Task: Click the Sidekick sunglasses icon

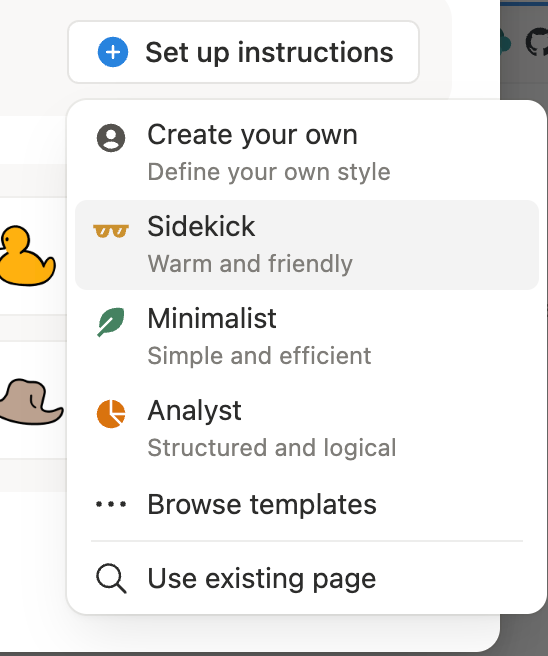Action: point(111,231)
